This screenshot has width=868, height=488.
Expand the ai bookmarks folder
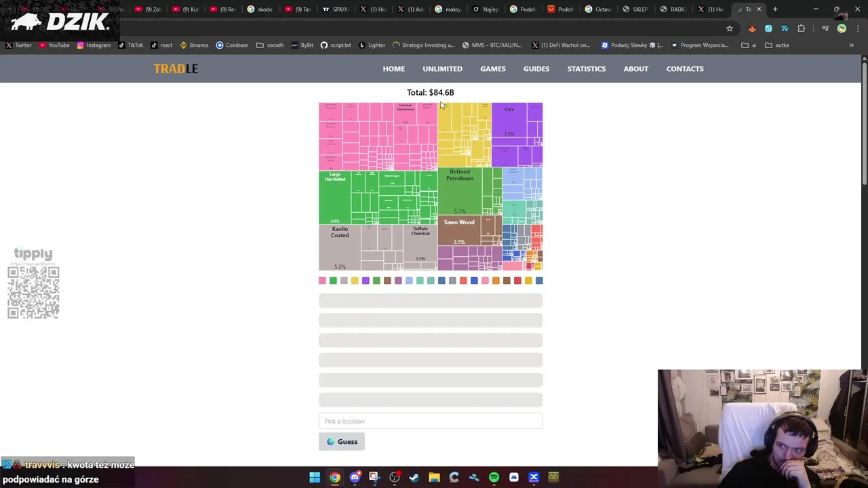click(749, 45)
